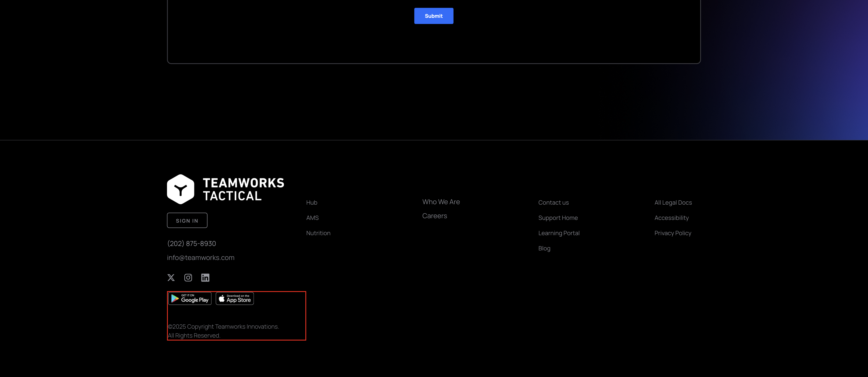Screen dimensions: 868x377
Task: Open the LinkedIn social icon
Action: 205,278
